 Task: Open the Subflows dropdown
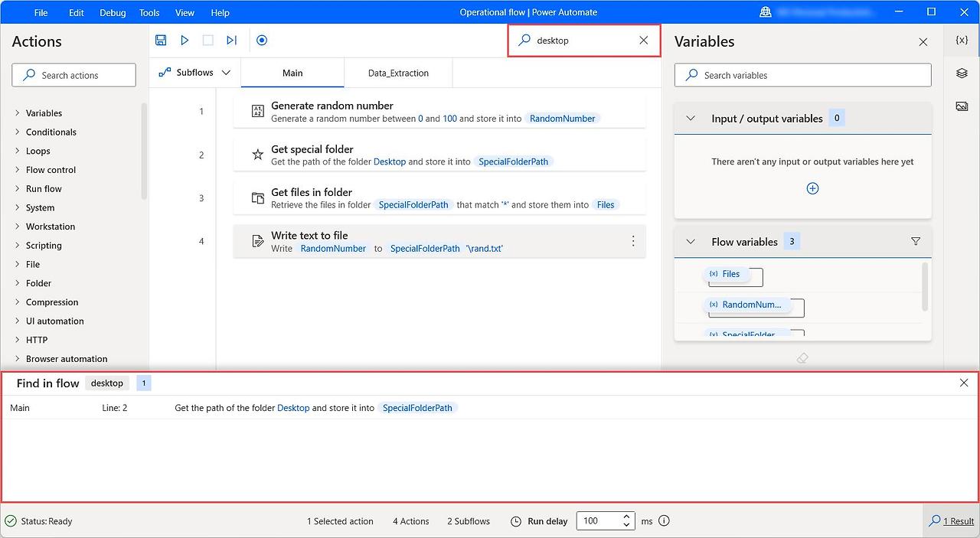[226, 73]
